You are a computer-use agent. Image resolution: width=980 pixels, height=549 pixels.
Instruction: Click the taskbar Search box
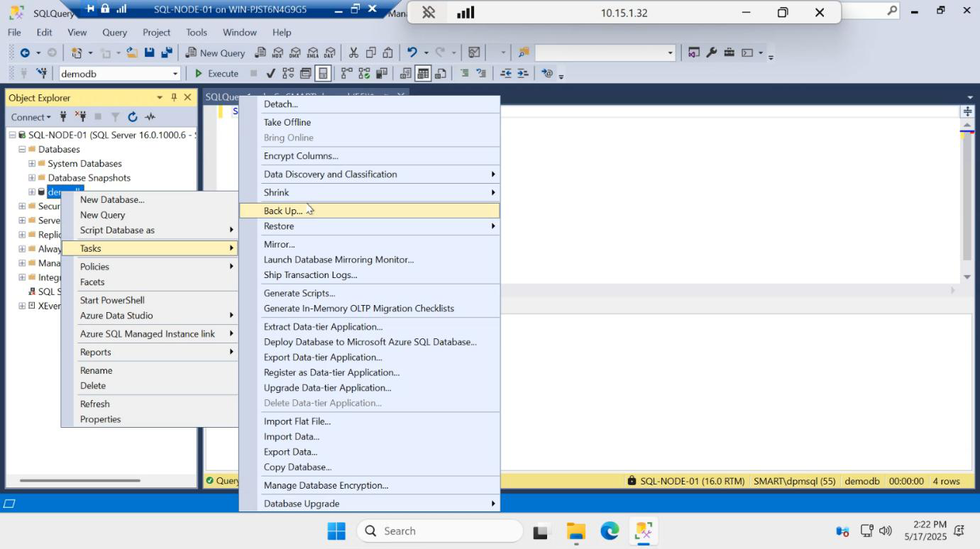click(x=439, y=531)
